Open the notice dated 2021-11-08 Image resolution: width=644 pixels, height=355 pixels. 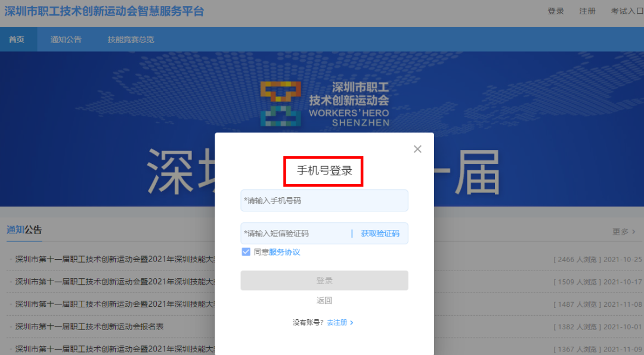tap(115, 304)
